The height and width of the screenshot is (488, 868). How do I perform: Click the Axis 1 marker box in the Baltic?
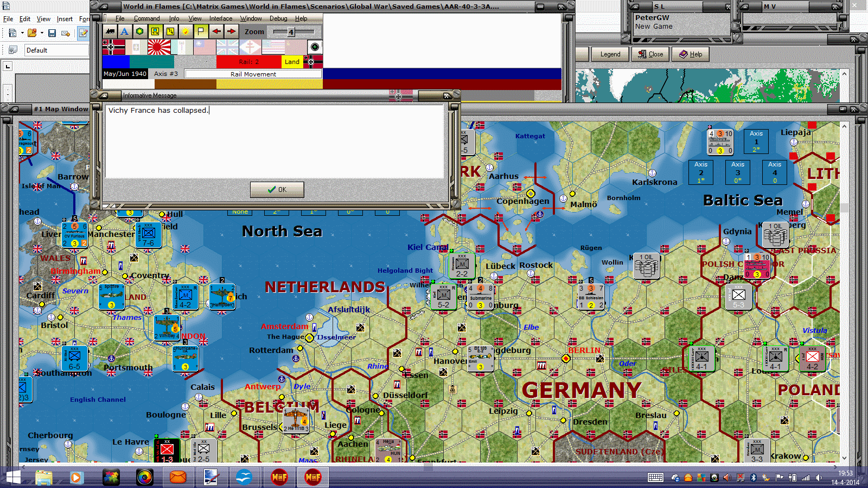(x=756, y=141)
